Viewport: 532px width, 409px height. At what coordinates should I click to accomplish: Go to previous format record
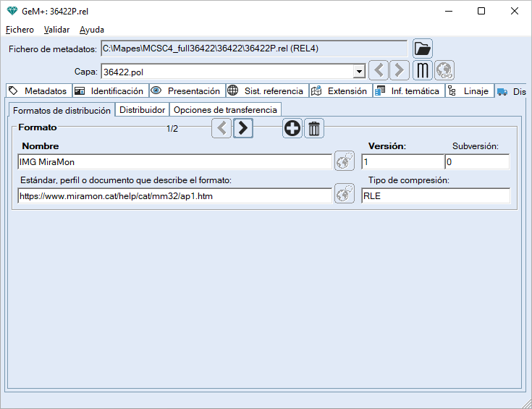click(x=222, y=129)
